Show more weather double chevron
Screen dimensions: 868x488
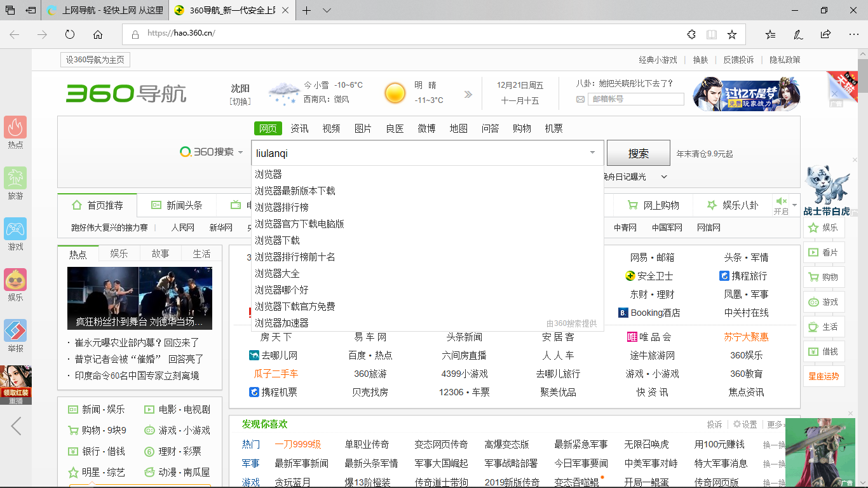(x=468, y=95)
